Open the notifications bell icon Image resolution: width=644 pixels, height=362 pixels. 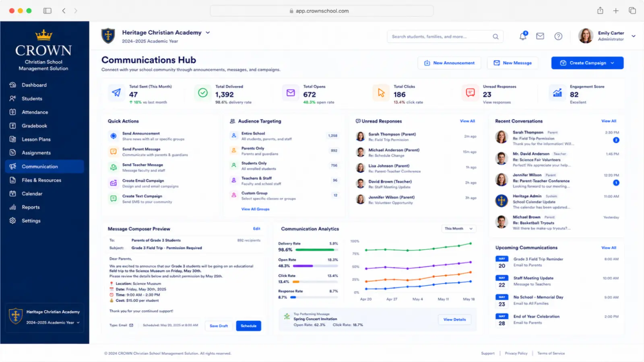click(523, 36)
